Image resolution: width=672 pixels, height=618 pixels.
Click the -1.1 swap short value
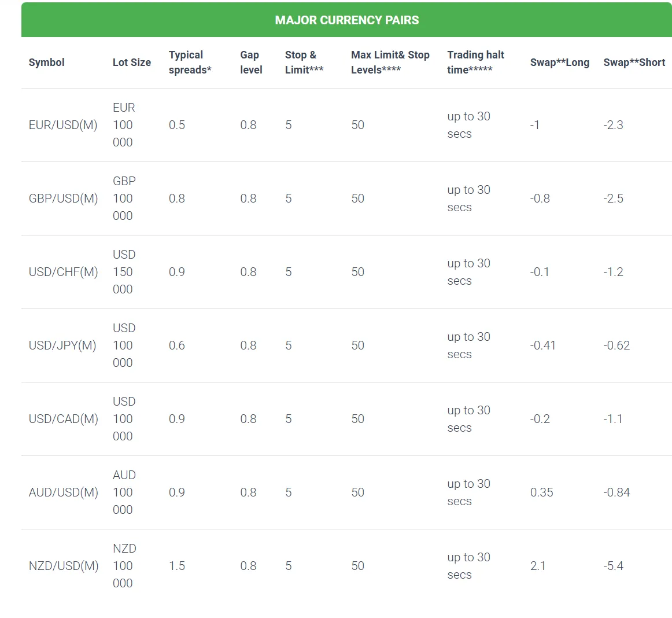point(613,419)
